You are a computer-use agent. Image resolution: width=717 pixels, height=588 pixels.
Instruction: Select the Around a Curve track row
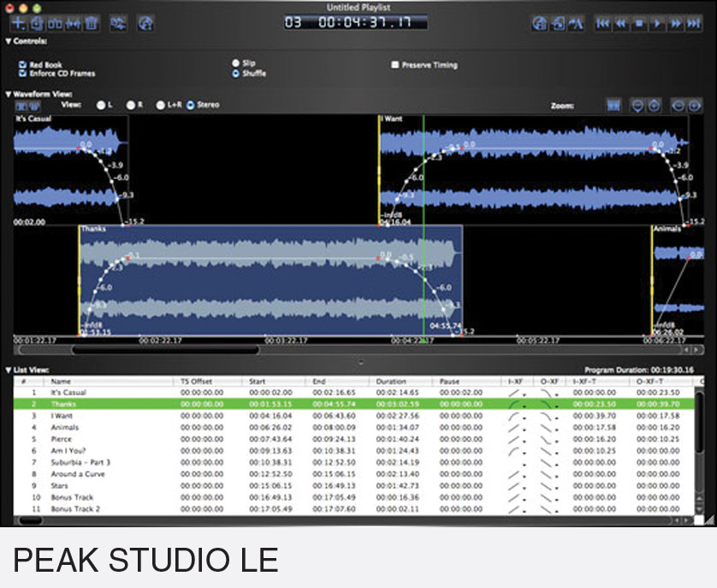coord(354,474)
